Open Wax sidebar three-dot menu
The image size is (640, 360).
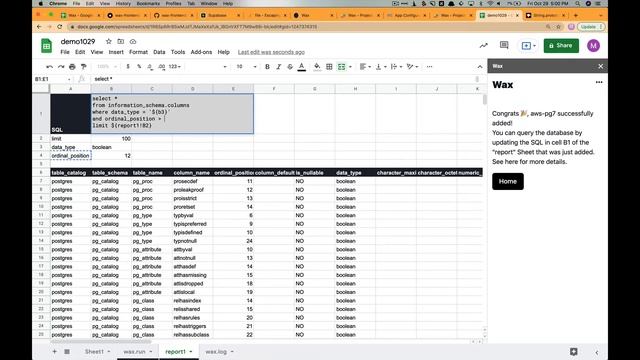coord(599,82)
